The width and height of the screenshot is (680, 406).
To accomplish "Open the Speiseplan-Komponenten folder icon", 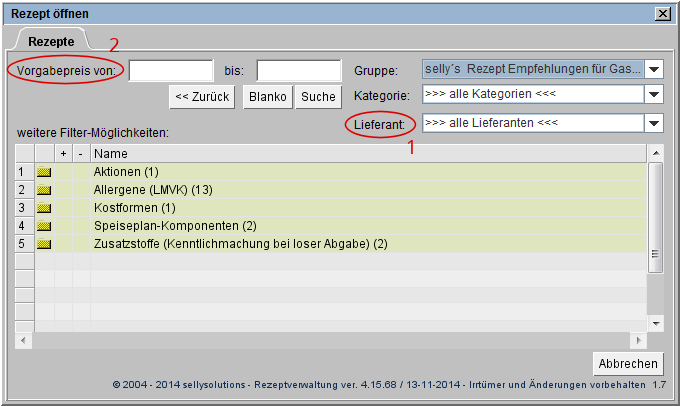I will (44, 226).
